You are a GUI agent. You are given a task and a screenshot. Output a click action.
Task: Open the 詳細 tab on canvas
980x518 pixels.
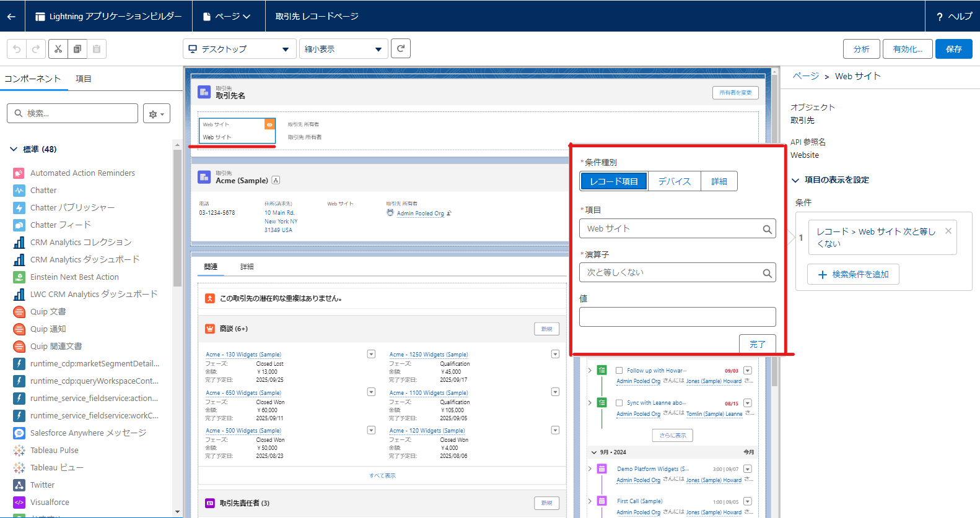(247, 267)
